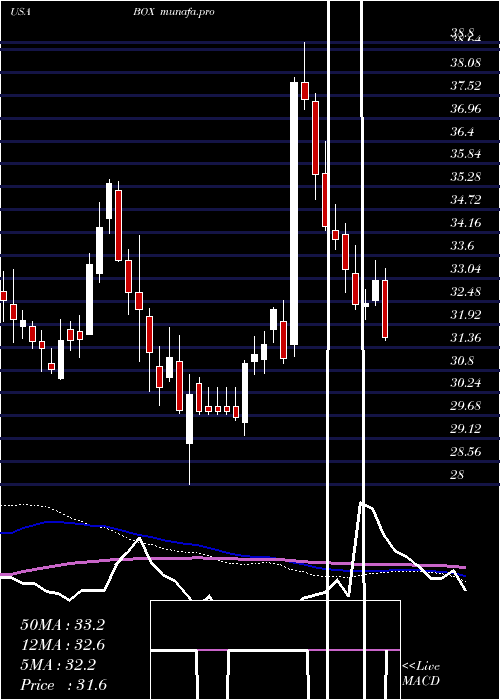Image resolution: width=500 pixels, height=700 pixels.
Task: Click the tallest white candlestick near 37.5
Action: click(x=294, y=213)
